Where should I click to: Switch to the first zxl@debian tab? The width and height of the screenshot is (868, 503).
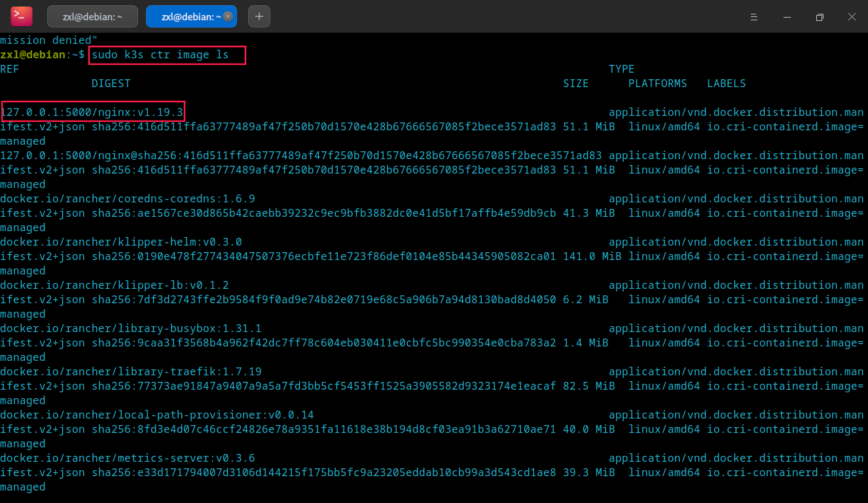click(x=92, y=16)
